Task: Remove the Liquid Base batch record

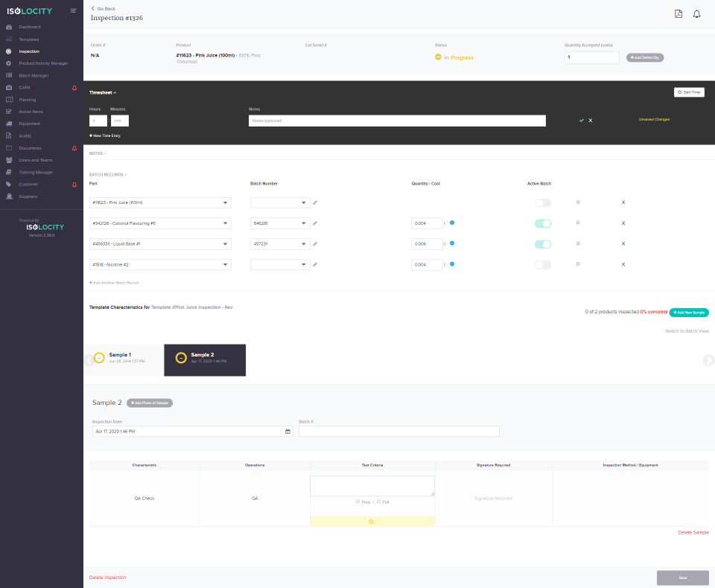Action: click(x=623, y=244)
